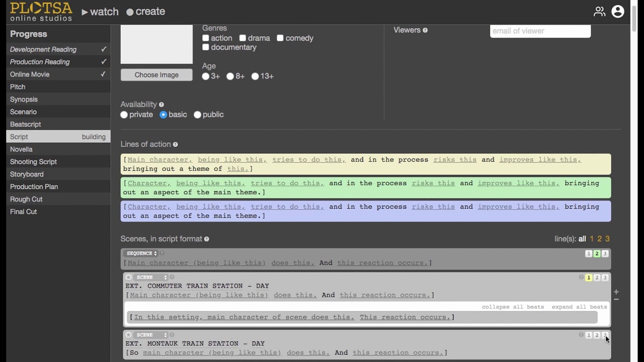The height and width of the screenshot is (362, 644).
Task: Open the Storyboard step
Action: pos(58,174)
